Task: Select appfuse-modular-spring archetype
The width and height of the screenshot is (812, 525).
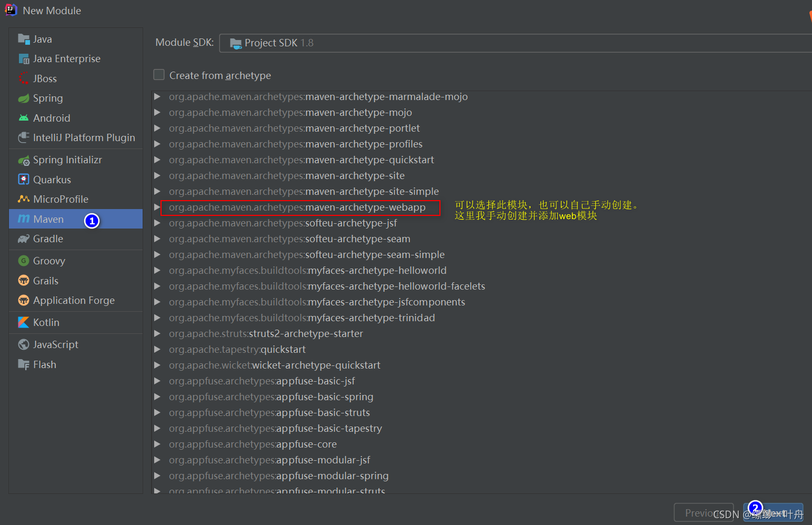Action: point(278,476)
